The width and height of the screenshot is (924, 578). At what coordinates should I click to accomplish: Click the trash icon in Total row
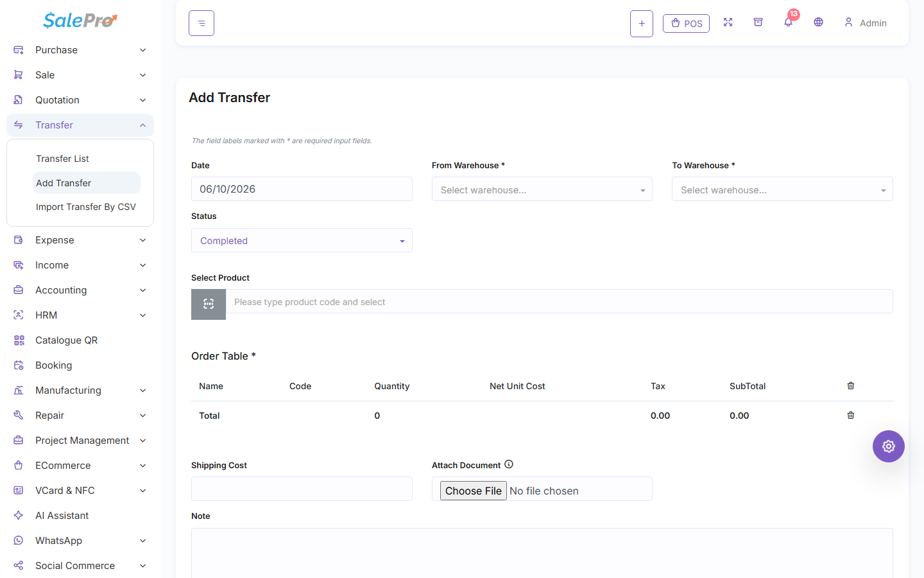tap(851, 416)
